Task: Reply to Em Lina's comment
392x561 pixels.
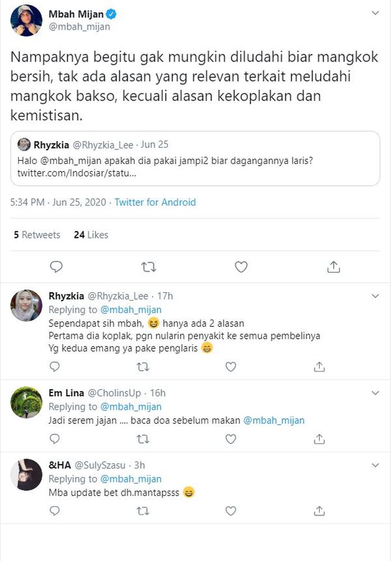Action: point(55,439)
